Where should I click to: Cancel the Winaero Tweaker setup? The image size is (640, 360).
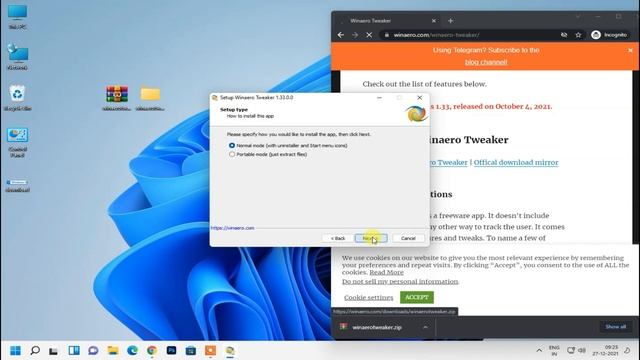[x=408, y=238]
